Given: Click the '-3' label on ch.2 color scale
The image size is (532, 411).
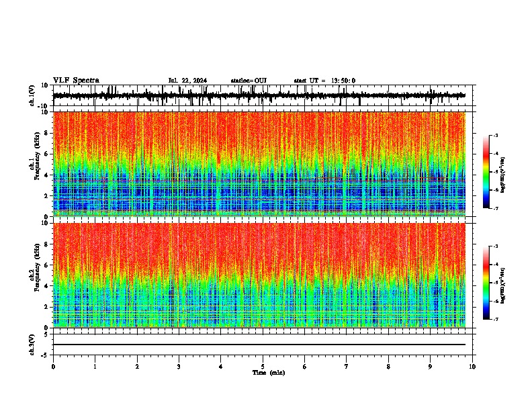Looking at the screenshot, I should click(x=496, y=246).
